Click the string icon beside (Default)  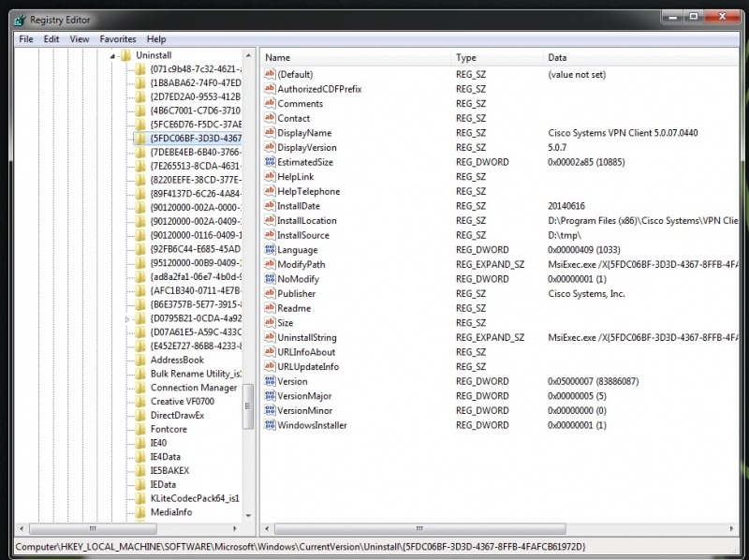coord(270,74)
